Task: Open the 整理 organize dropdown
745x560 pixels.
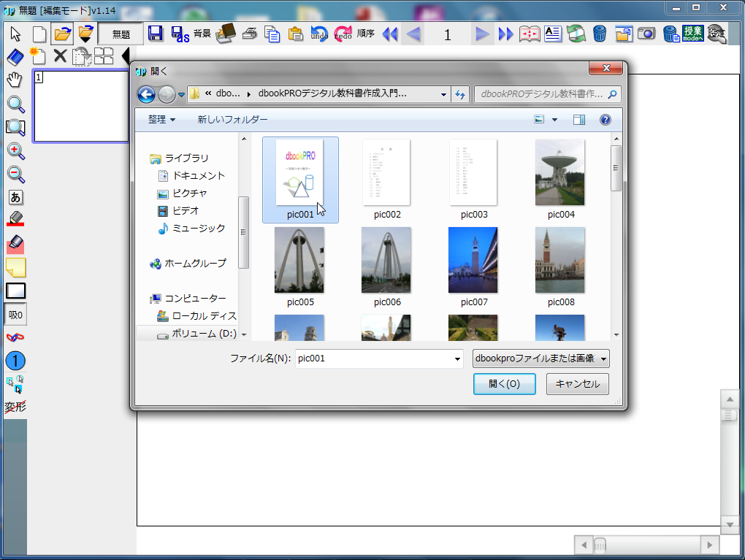Action: coord(161,119)
